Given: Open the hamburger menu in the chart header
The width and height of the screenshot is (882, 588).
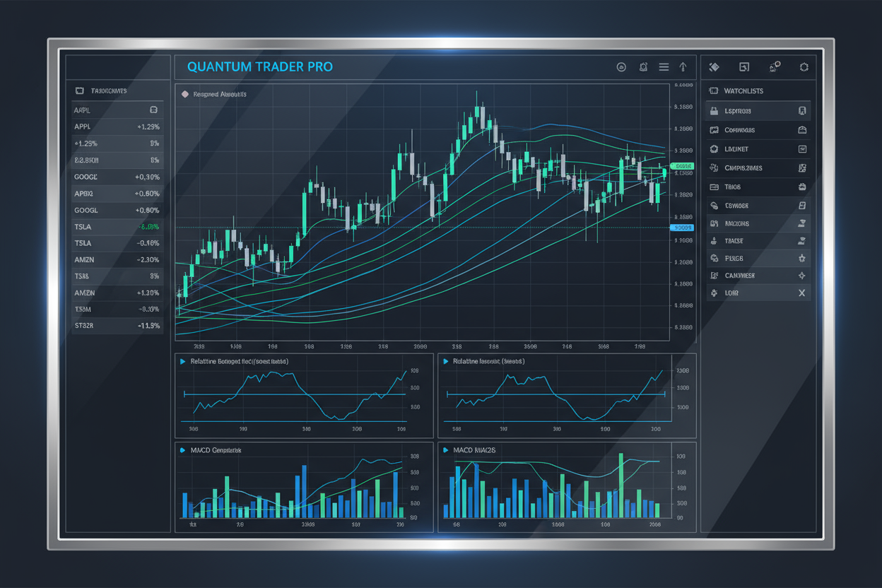Looking at the screenshot, I should coord(664,67).
